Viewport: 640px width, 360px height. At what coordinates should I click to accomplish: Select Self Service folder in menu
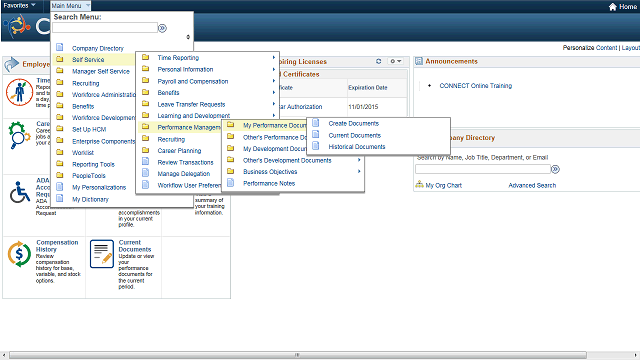click(88, 60)
